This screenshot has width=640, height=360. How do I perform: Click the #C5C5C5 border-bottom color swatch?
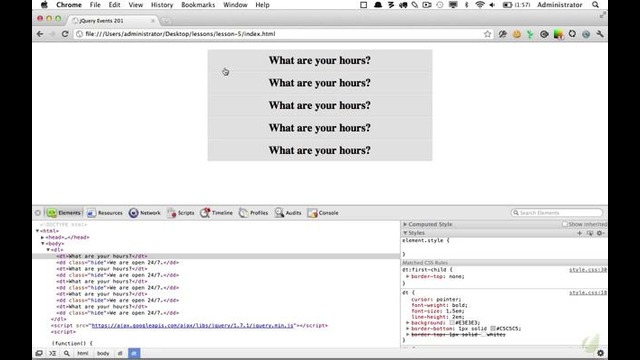coord(493,328)
